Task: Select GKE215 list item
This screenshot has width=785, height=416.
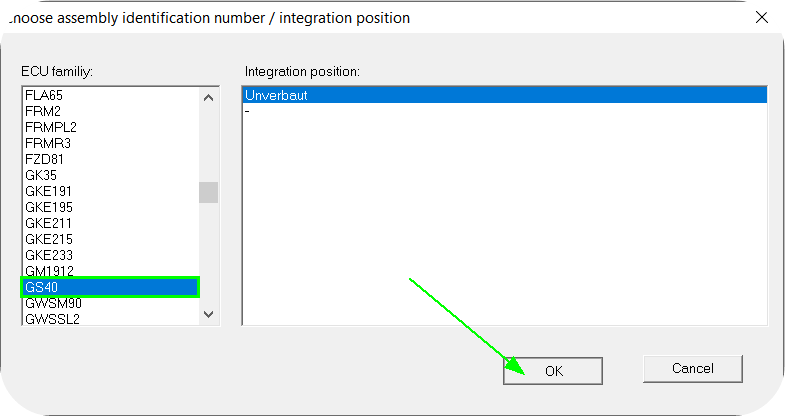Action: coord(49,239)
